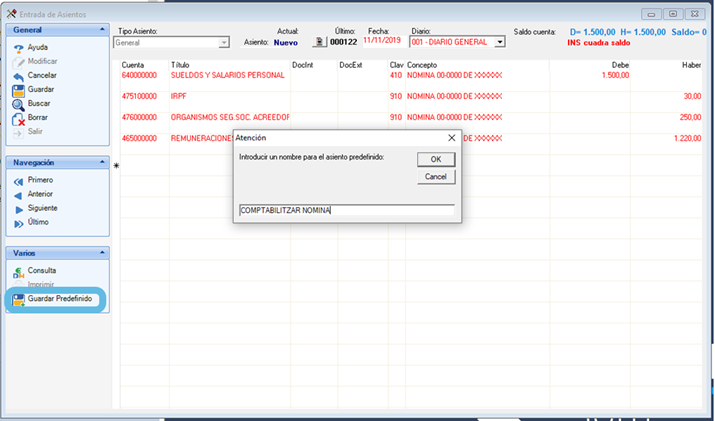Screen dimensions: 715x421
Task: Collapse the General panel header
Action: click(x=102, y=30)
